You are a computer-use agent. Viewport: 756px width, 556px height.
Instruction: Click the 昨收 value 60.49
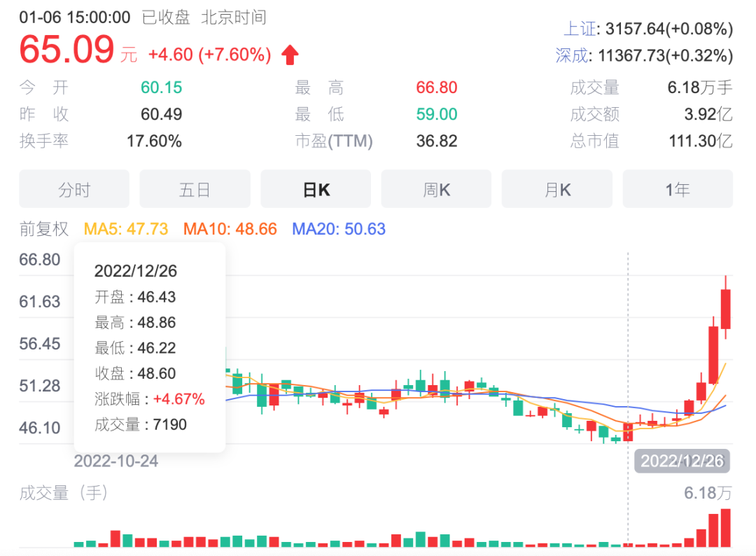(161, 114)
